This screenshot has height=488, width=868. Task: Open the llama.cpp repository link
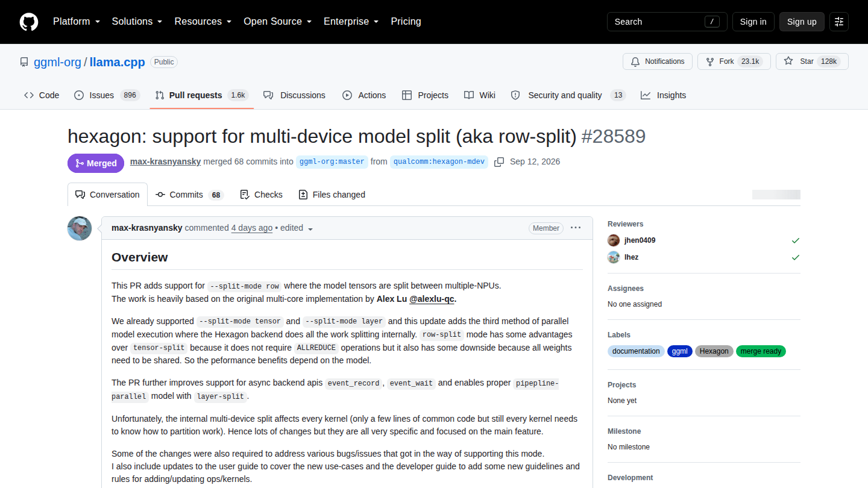(117, 62)
